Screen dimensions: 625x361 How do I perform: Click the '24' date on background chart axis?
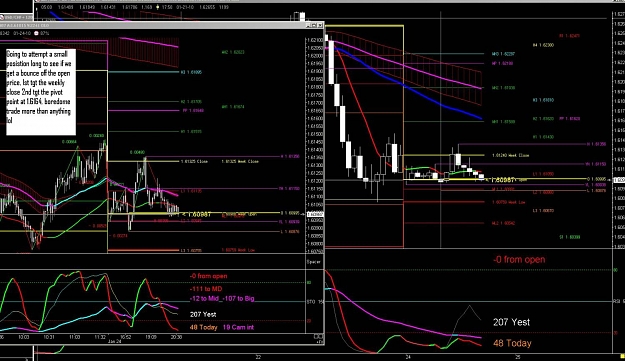pos(408,357)
